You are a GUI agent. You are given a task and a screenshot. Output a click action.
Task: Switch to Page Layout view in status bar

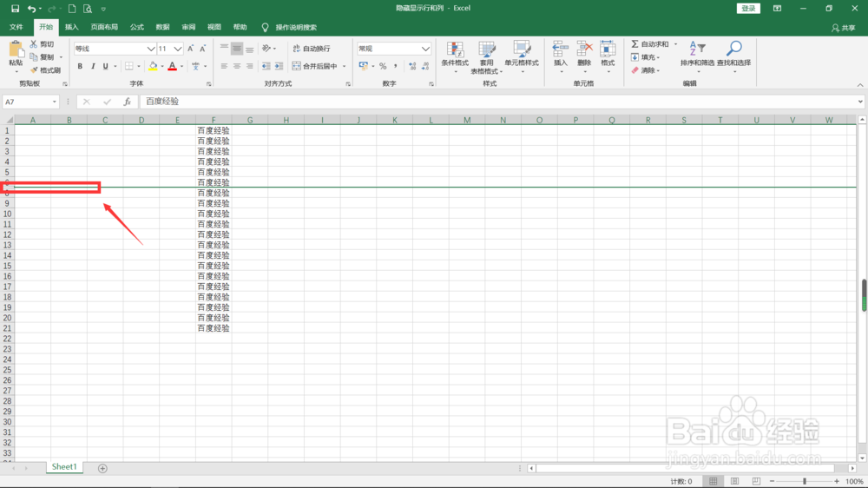(x=734, y=481)
